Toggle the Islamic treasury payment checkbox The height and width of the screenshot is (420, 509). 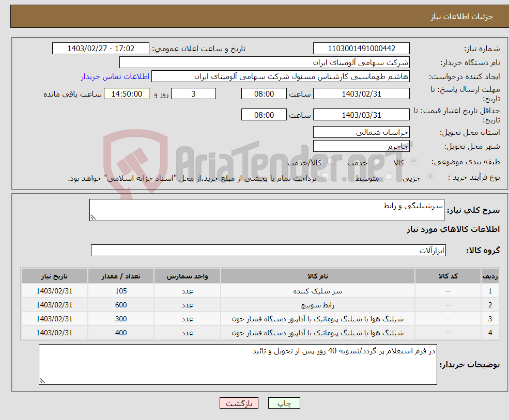[325, 177]
